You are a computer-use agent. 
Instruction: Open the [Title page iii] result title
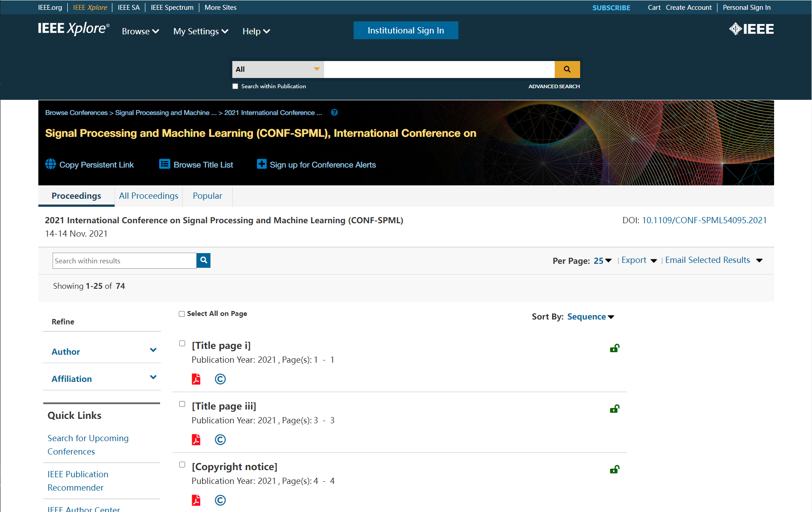point(224,406)
